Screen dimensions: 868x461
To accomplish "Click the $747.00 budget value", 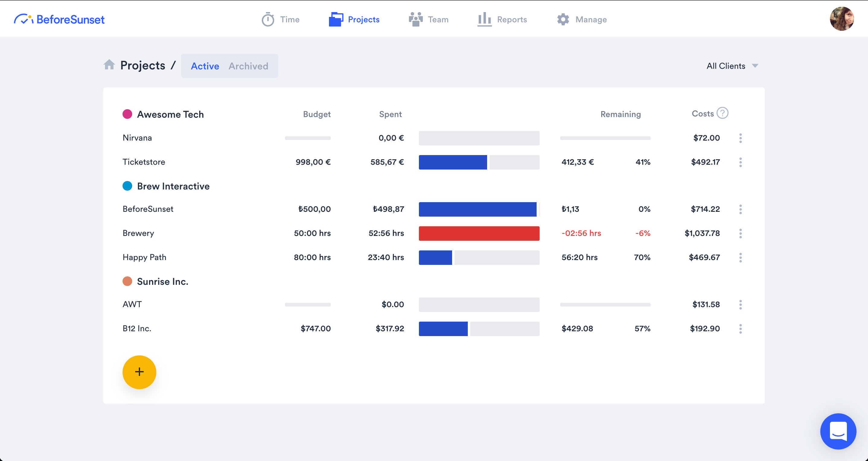I will [315, 328].
